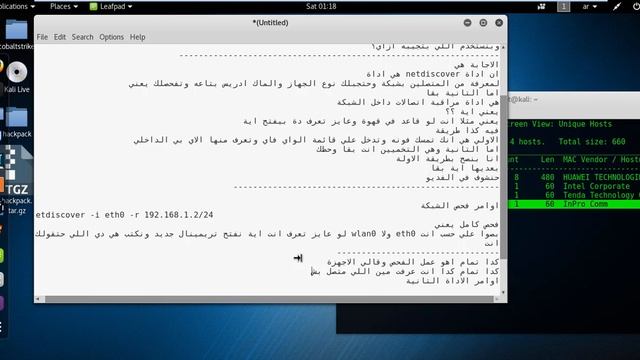Click the screen recorder icon in top panel

[x=542, y=6]
